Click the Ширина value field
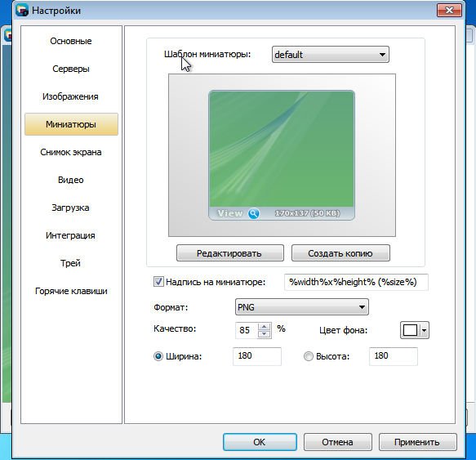 pyautogui.click(x=257, y=356)
